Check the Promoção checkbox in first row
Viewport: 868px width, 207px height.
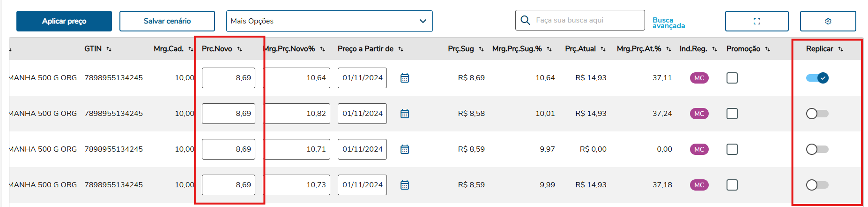click(x=732, y=78)
